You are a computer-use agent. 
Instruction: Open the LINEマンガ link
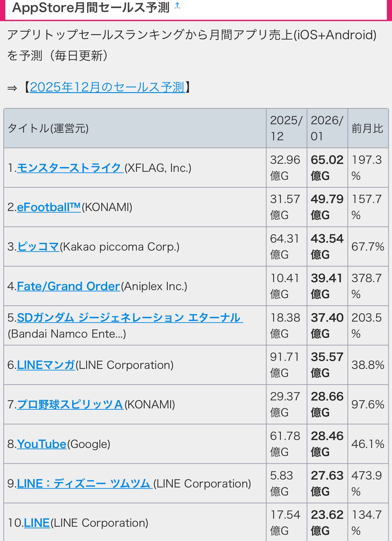pos(46,365)
